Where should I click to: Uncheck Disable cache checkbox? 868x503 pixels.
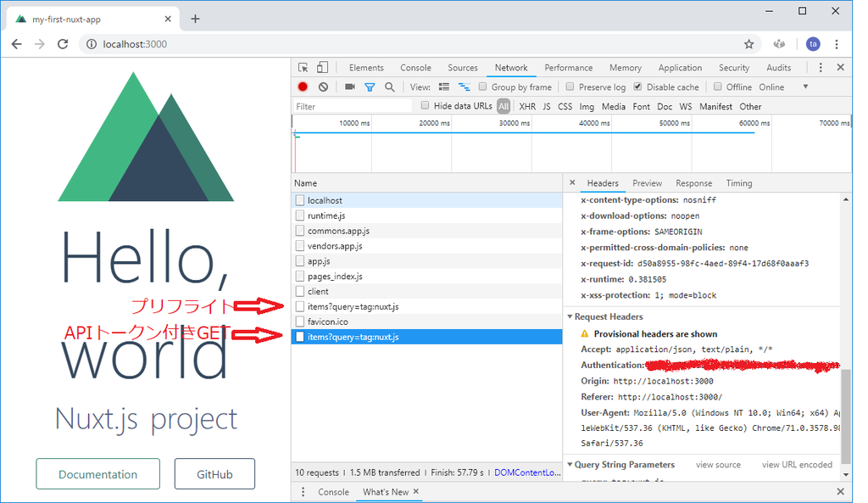[x=637, y=87]
